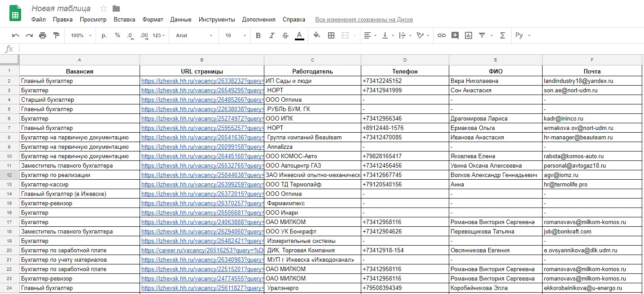Open the Справка menu
The image size is (644, 294).
tap(294, 20)
